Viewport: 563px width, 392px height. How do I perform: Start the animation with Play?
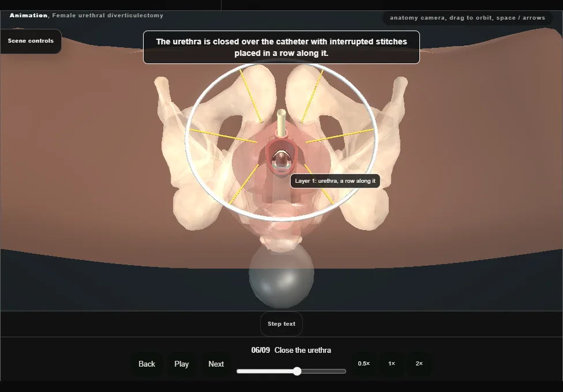[182, 364]
